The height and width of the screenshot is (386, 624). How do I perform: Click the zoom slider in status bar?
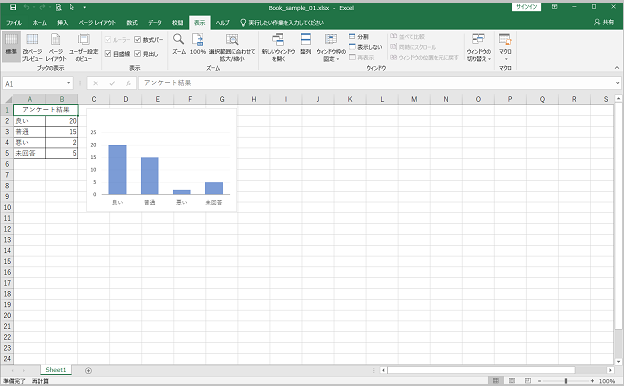566,381
